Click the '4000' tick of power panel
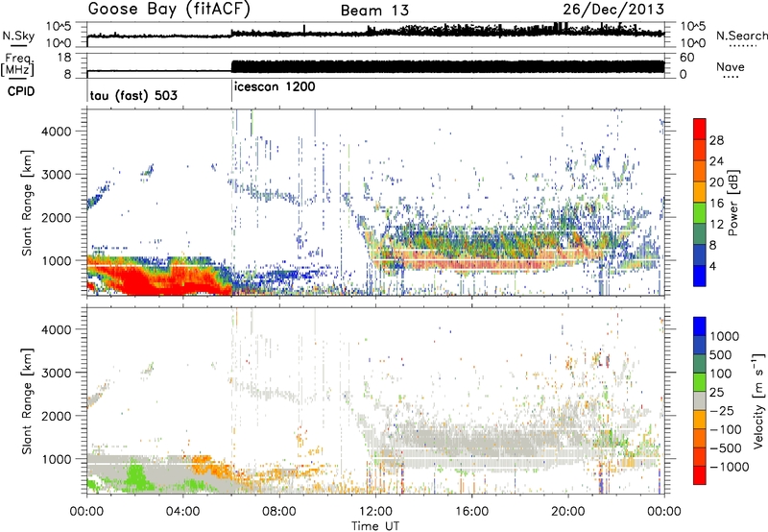This screenshot has height=532, width=768. (x=56, y=132)
